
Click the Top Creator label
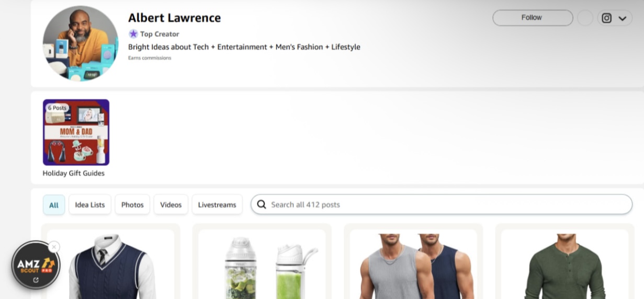coord(160,34)
